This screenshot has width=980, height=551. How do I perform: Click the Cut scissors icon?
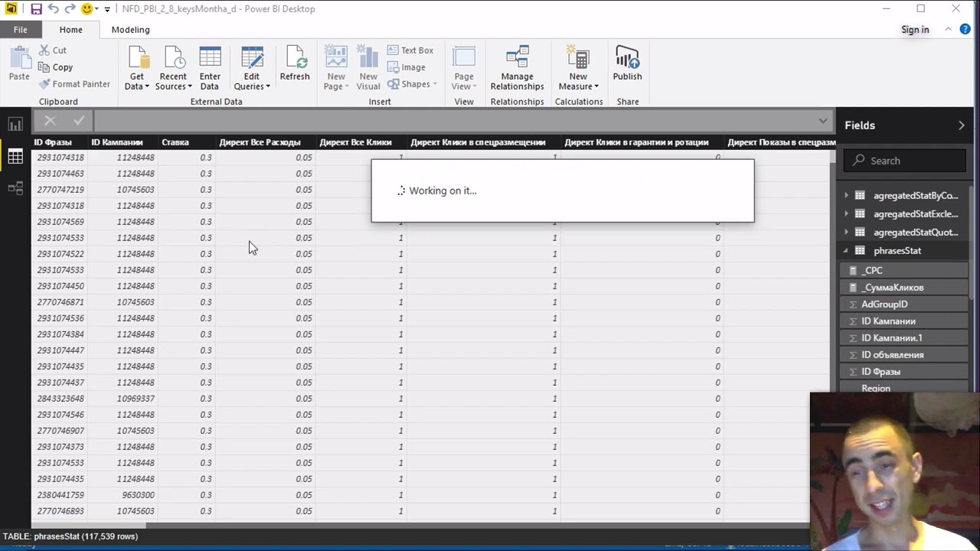pos(44,51)
